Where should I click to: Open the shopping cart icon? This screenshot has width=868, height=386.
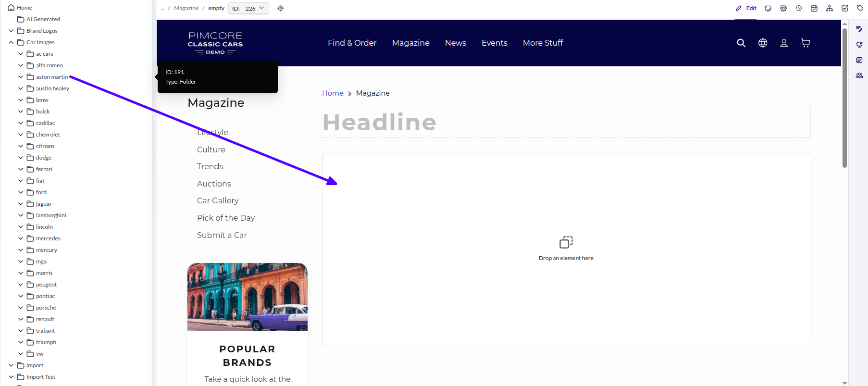point(806,43)
